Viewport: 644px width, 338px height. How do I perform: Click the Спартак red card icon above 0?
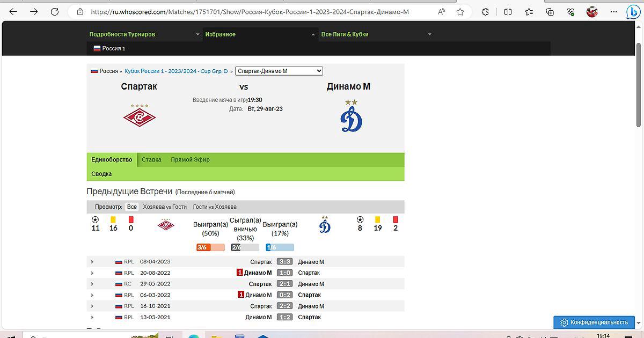pyautogui.click(x=131, y=219)
